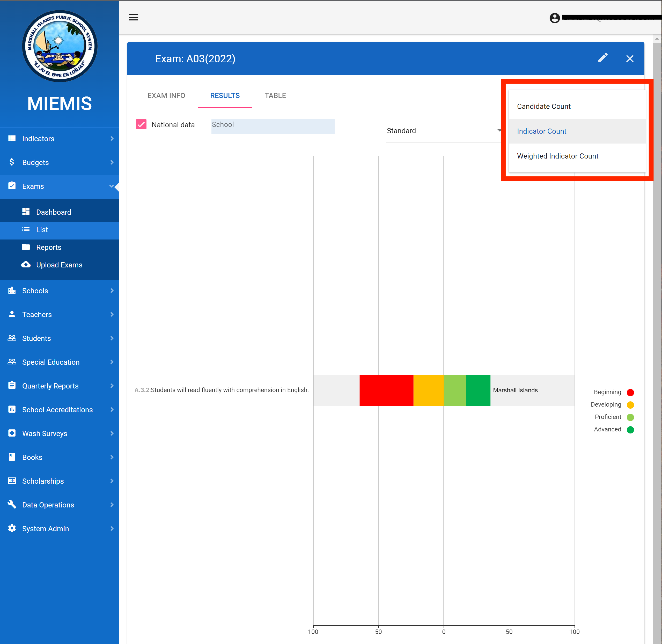Toggle Advanced legend green dot
The height and width of the screenshot is (644, 662).
(630, 430)
